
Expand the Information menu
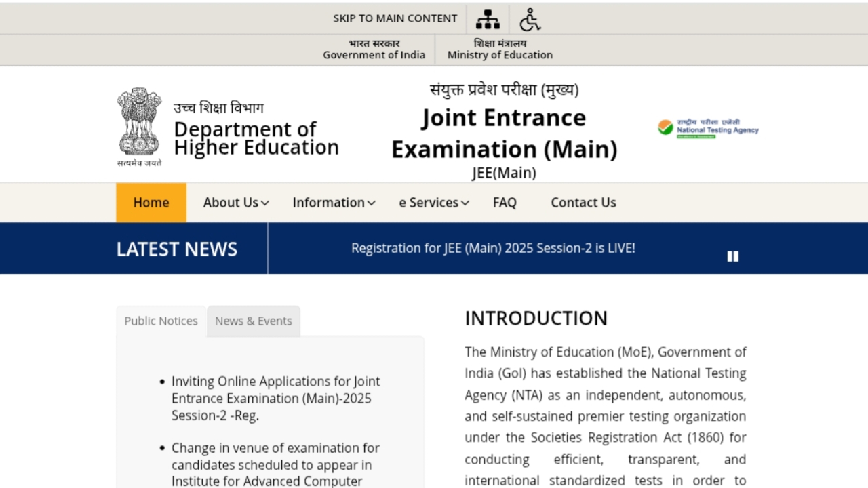[x=333, y=202]
